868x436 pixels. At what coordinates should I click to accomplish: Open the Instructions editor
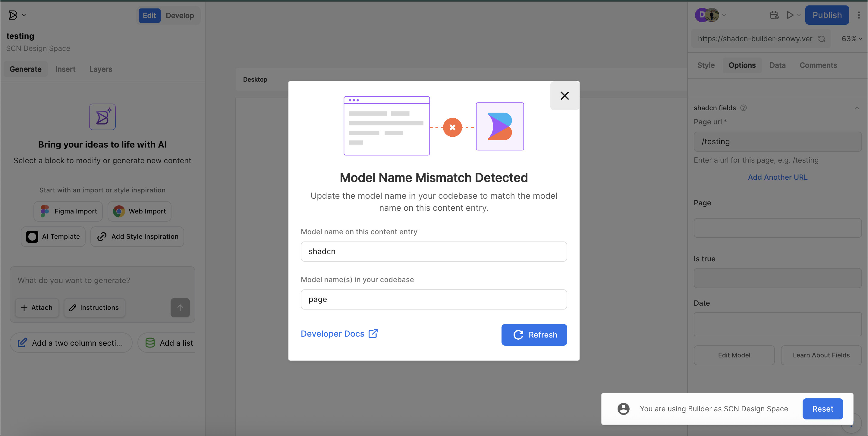point(94,307)
